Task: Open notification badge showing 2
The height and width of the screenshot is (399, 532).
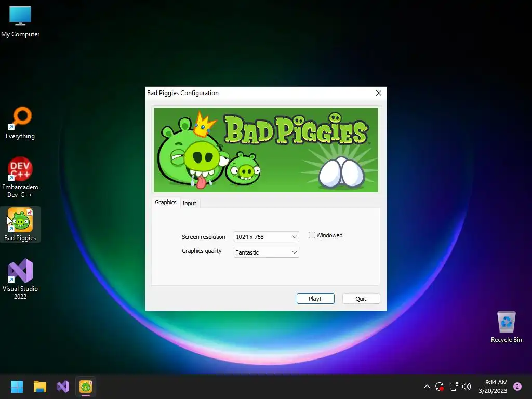Action: pos(517,387)
